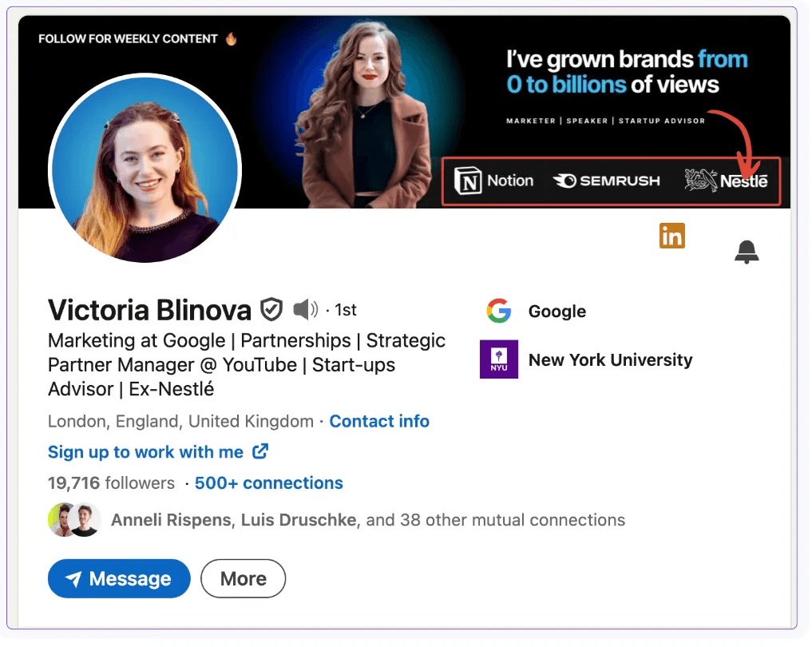Viewport: 812px width, 647px height.
Task: Open the New York University education link
Action: pos(611,359)
